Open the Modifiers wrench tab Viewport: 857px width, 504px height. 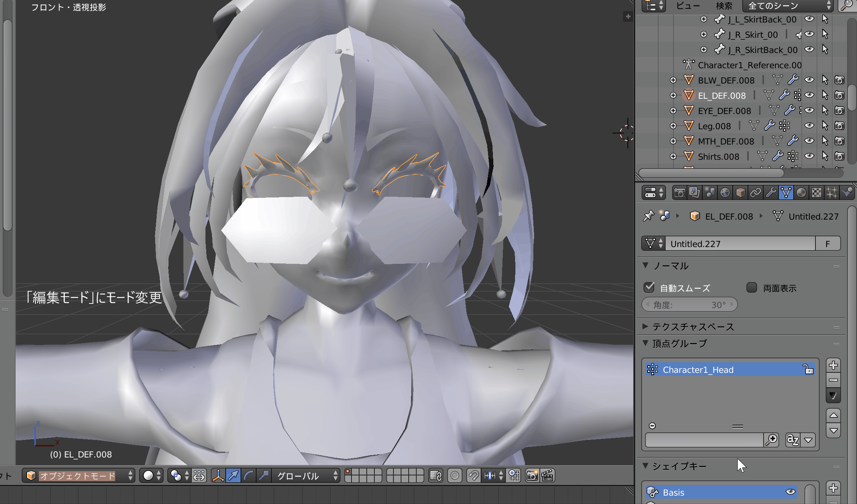click(771, 193)
